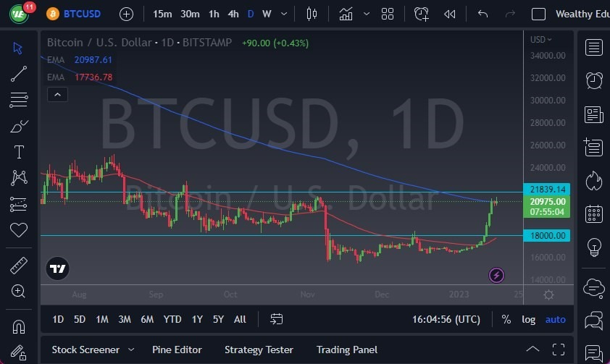Select the Fibonacci retracement lines tool
This screenshot has width=610, height=364.
click(x=18, y=100)
